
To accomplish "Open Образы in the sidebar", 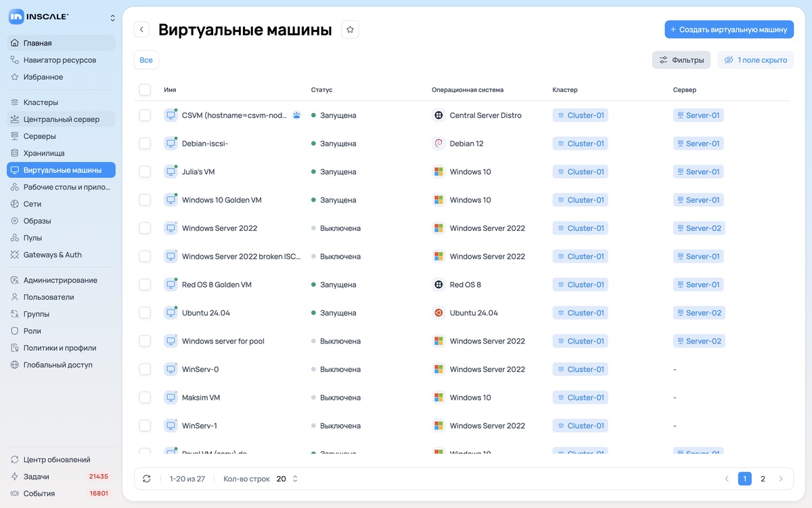I will [62, 221].
